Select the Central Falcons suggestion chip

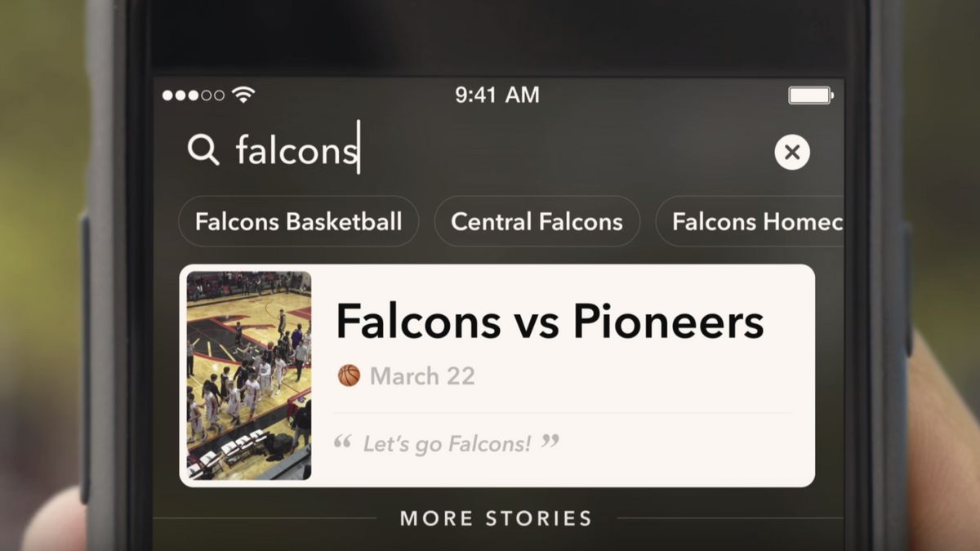coord(537,221)
